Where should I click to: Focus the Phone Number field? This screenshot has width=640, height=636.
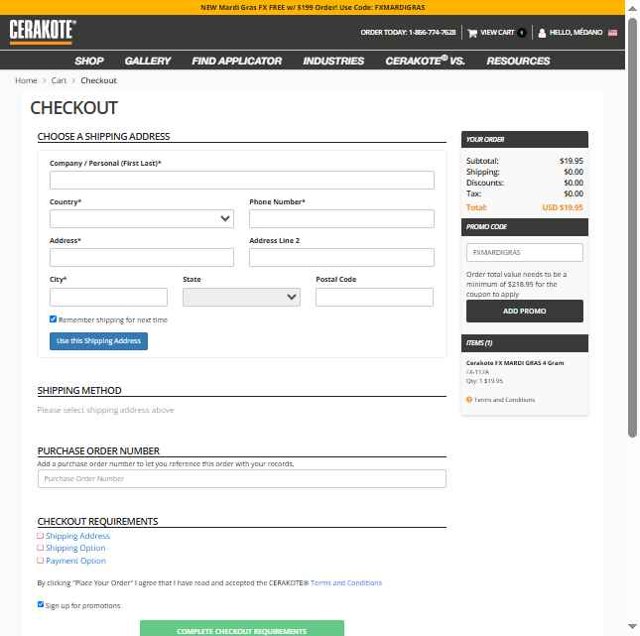(342, 219)
